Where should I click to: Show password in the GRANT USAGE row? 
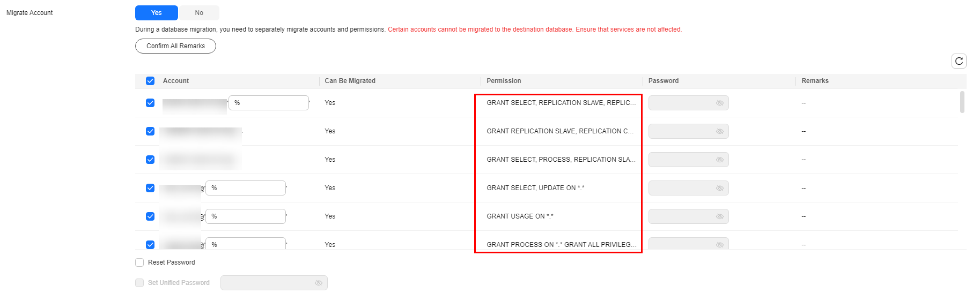click(x=720, y=216)
